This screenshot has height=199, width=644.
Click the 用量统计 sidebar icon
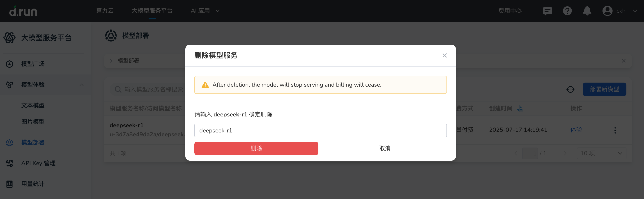tap(9, 184)
